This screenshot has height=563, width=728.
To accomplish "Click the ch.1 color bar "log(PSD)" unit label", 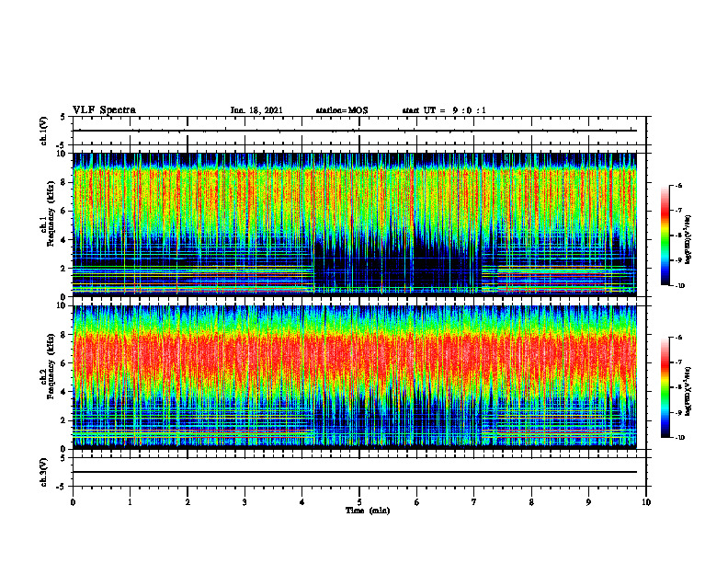I will tap(688, 239).
